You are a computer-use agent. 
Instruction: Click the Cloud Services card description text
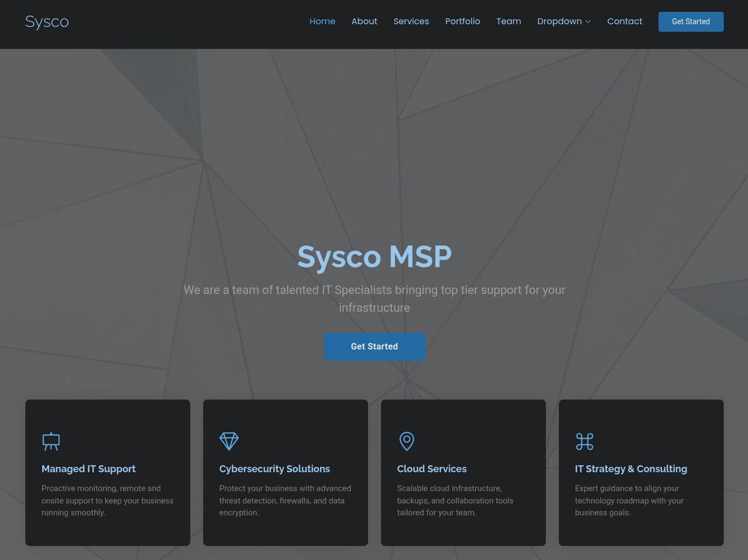point(455,501)
